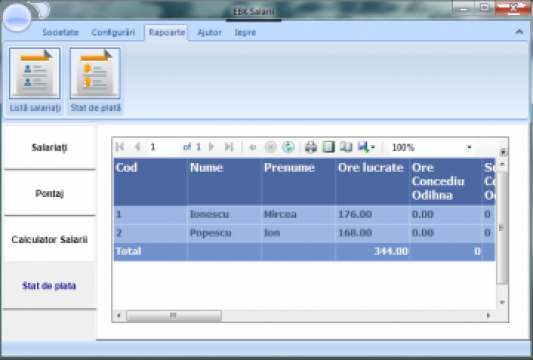Select the Rapoarte tab
The image size is (533, 360).
(x=167, y=32)
